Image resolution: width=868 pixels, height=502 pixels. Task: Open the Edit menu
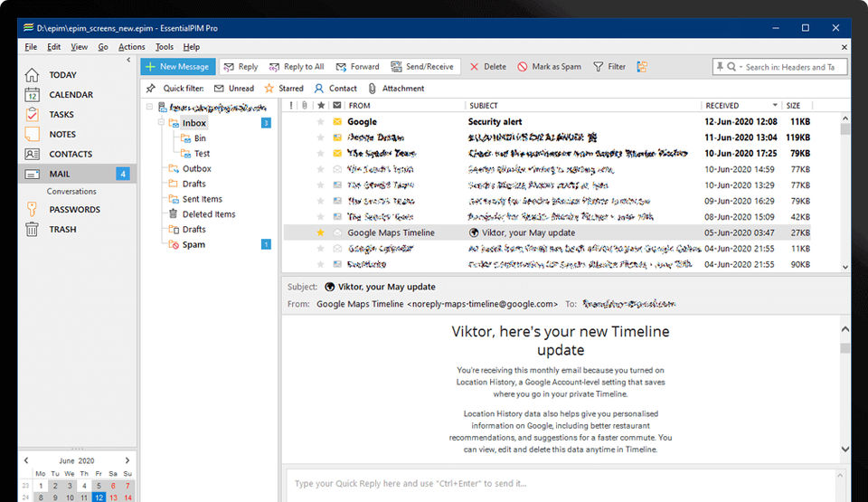pyautogui.click(x=53, y=47)
